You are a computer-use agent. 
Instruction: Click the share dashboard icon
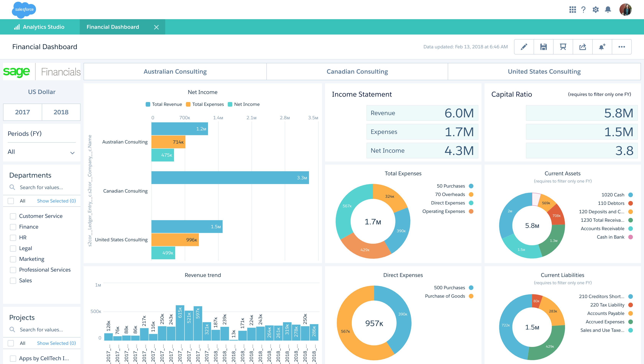click(582, 47)
